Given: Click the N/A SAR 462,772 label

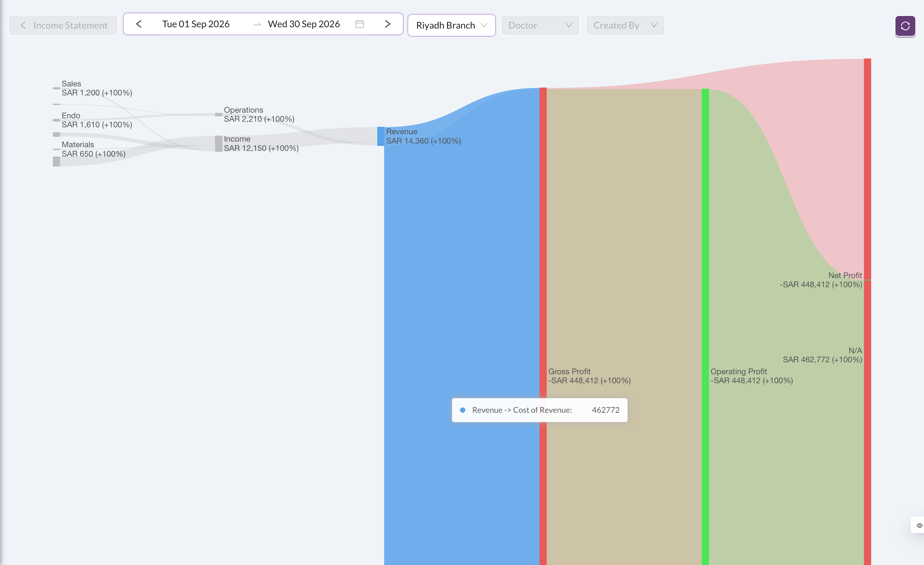Looking at the screenshot, I should pyautogui.click(x=822, y=355).
